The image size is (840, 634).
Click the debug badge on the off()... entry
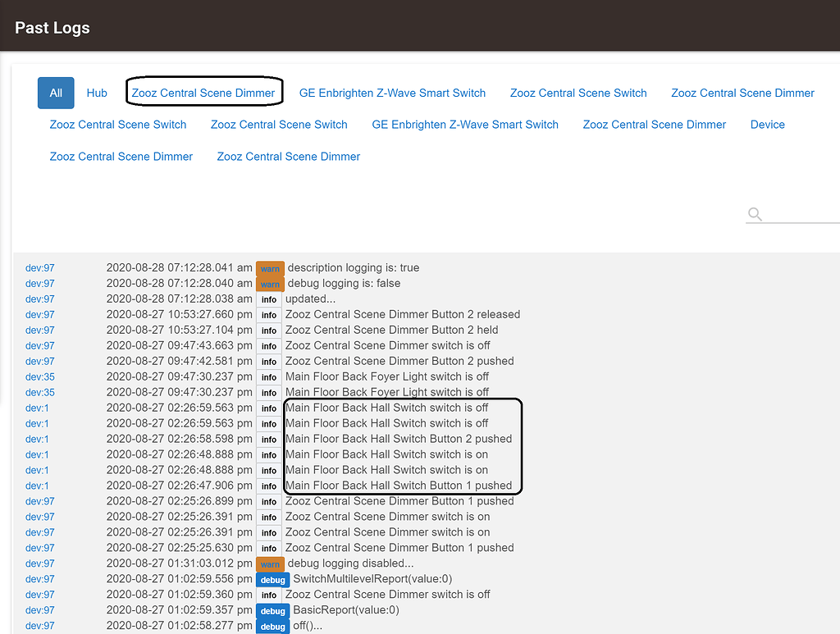[272, 626]
